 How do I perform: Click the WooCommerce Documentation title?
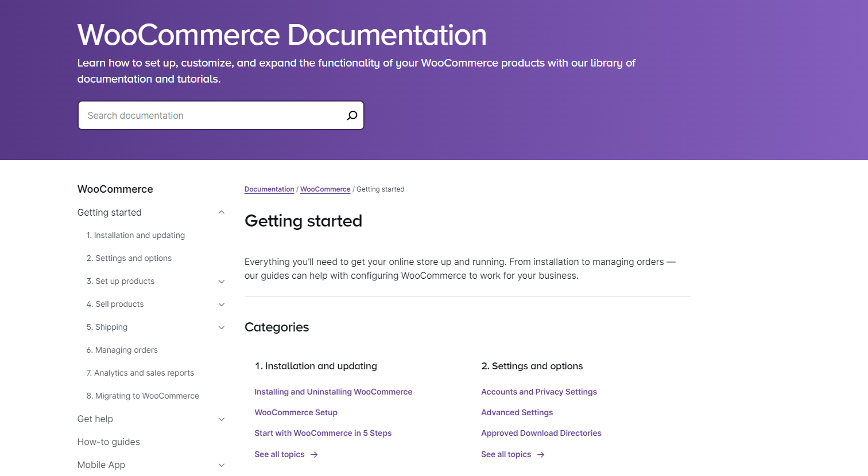[x=282, y=34]
